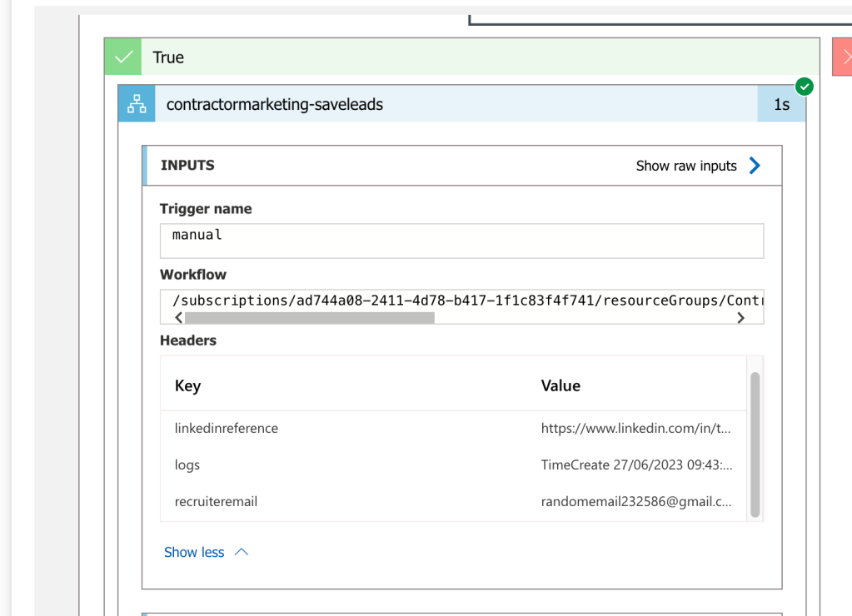852x616 pixels.
Task: Click the up chevron beside Show less
Action: click(242, 552)
